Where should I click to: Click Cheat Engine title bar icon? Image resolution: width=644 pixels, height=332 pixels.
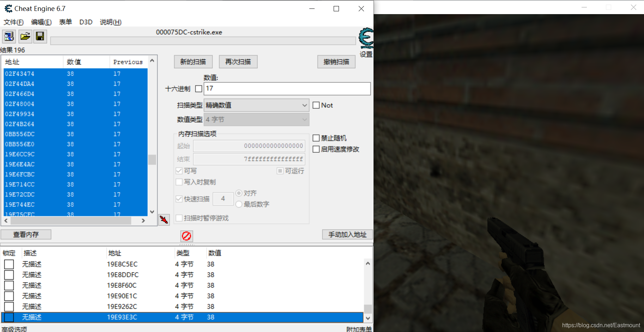pyautogui.click(x=8, y=8)
